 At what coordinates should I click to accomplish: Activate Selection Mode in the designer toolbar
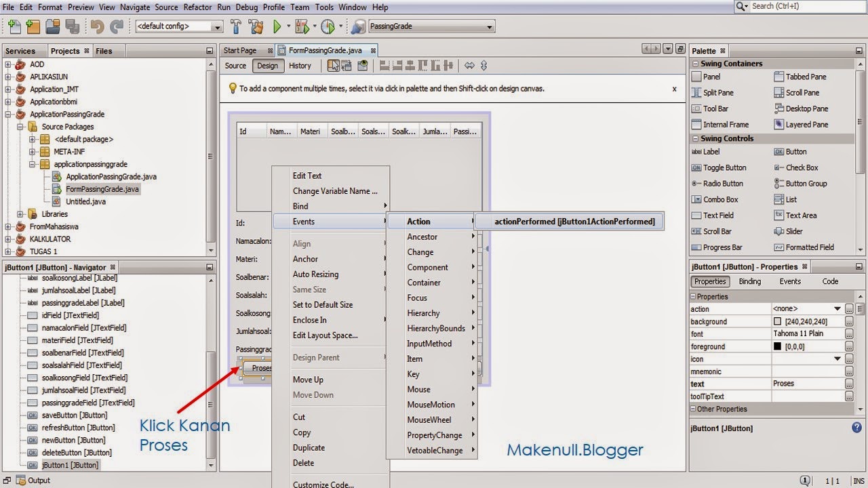(x=333, y=66)
